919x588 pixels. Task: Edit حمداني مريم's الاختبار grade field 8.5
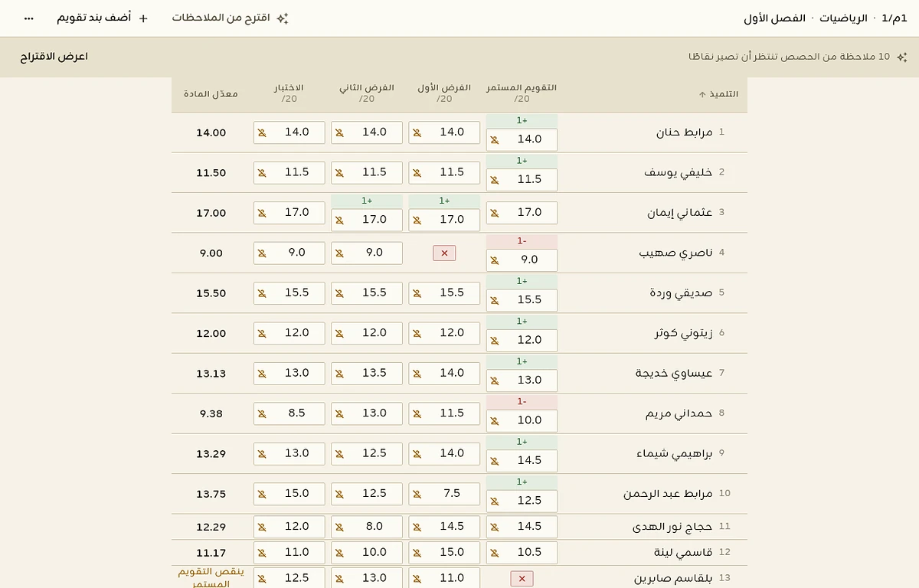[289, 413]
